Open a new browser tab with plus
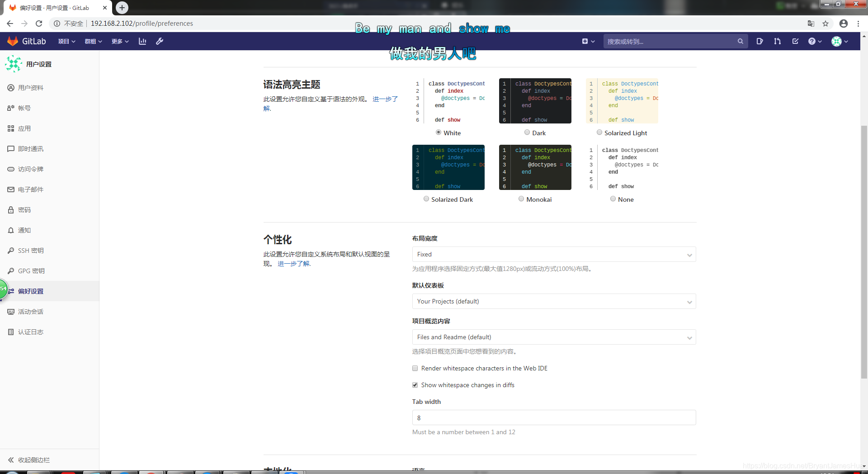The image size is (868, 474). tap(122, 8)
